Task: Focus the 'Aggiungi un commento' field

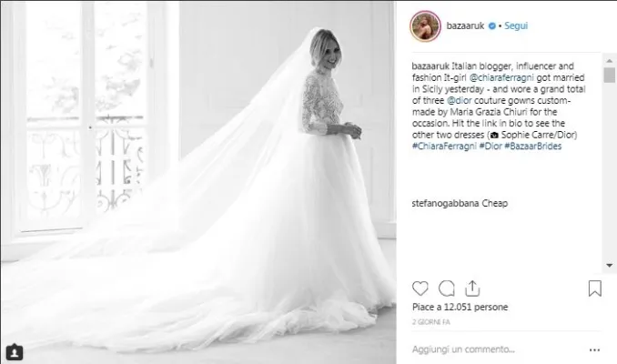Action: (498, 349)
